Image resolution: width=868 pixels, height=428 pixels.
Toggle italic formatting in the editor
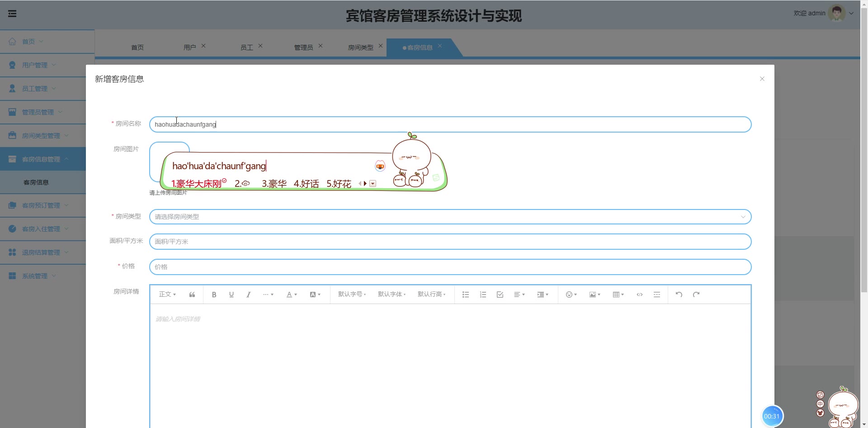click(x=248, y=295)
